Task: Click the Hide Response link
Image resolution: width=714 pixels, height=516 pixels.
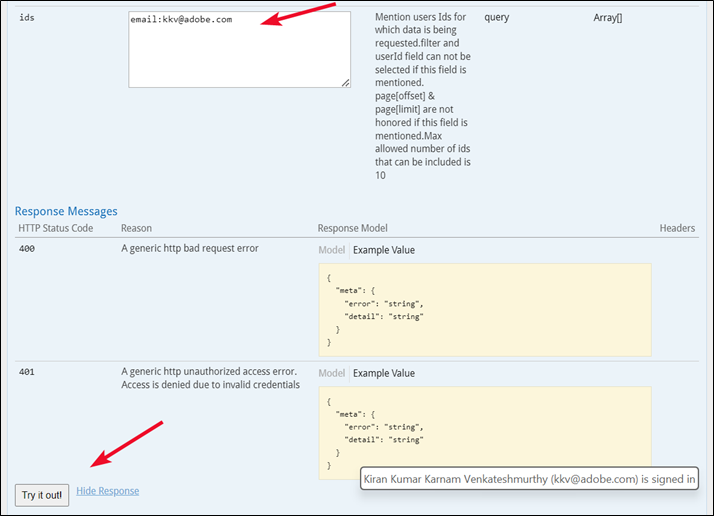Action: click(x=107, y=491)
